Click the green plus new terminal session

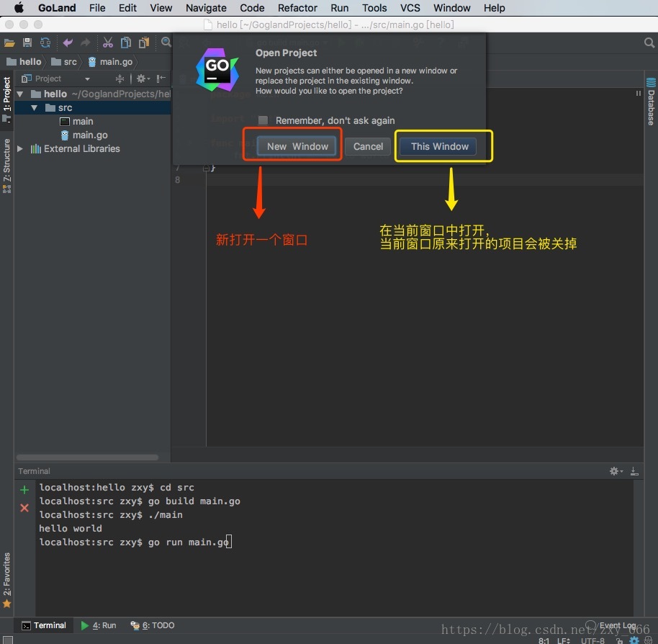24,490
